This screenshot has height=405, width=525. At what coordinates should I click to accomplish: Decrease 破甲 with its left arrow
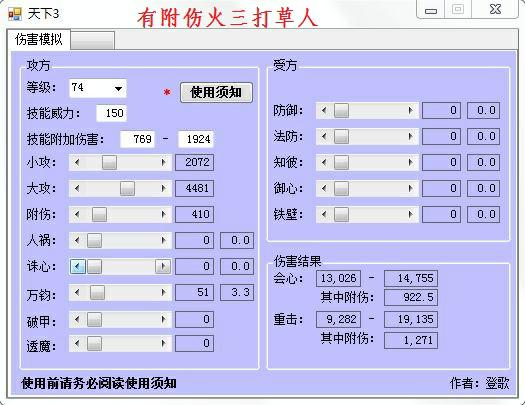pos(77,319)
